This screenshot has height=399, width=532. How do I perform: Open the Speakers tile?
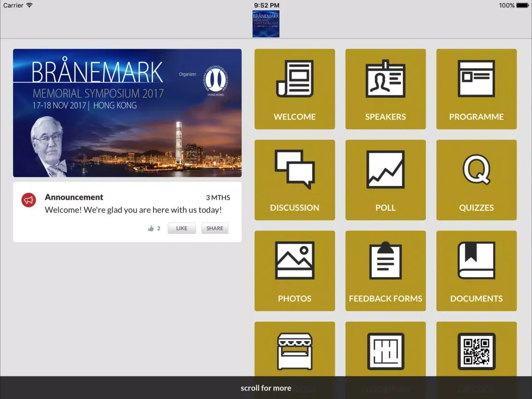(x=385, y=89)
